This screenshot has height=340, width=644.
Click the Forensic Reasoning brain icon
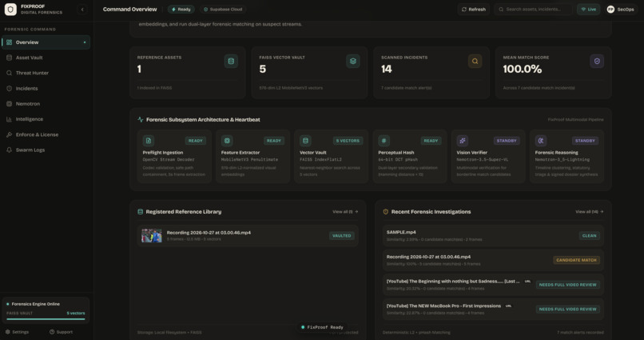click(x=540, y=141)
